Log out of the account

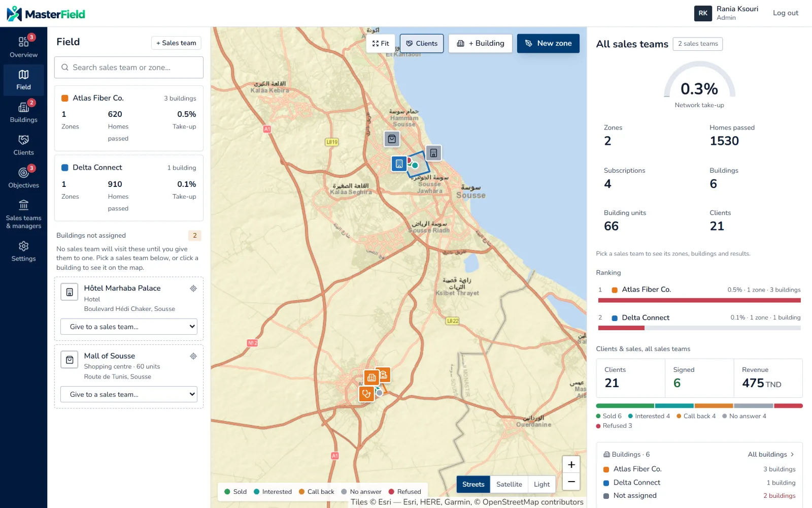click(786, 13)
